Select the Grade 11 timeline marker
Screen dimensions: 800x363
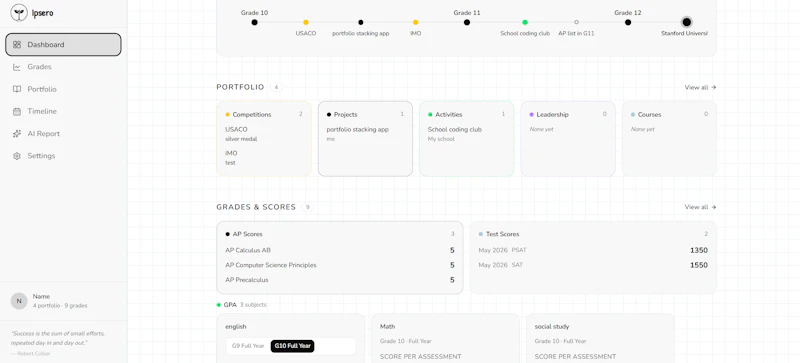click(467, 22)
